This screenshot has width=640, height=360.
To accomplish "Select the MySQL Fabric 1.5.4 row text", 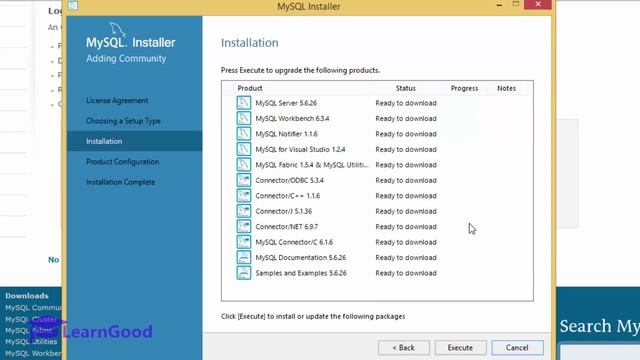I will 312,165.
